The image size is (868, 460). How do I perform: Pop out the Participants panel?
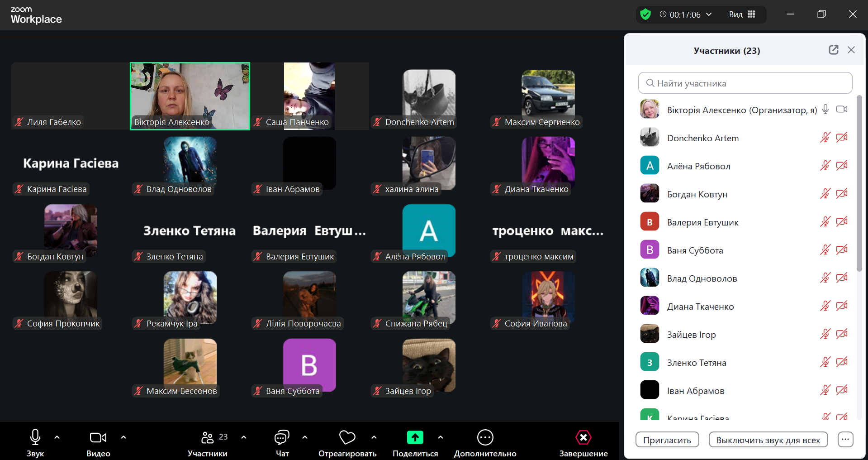click(x=833, y=50)
